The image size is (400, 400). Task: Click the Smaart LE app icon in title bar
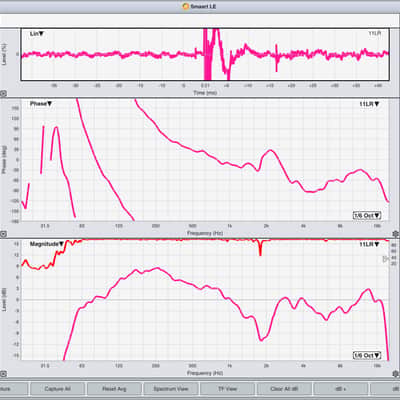tap(186, 6)
